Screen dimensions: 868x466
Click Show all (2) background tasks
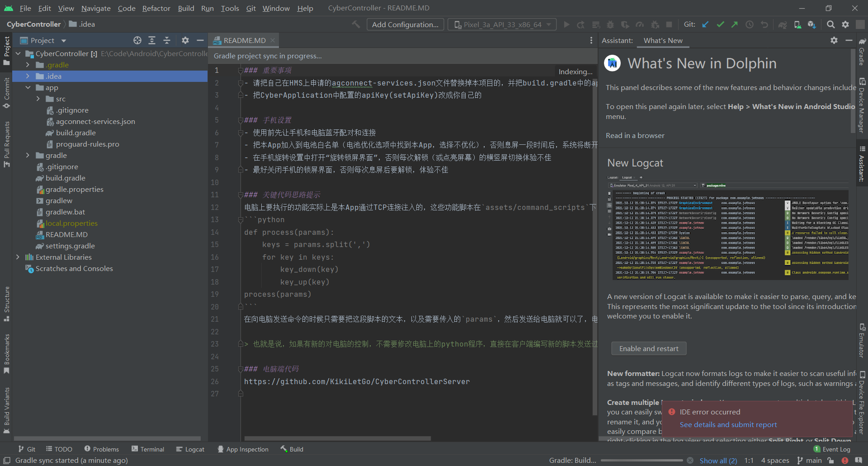point(718,461)
